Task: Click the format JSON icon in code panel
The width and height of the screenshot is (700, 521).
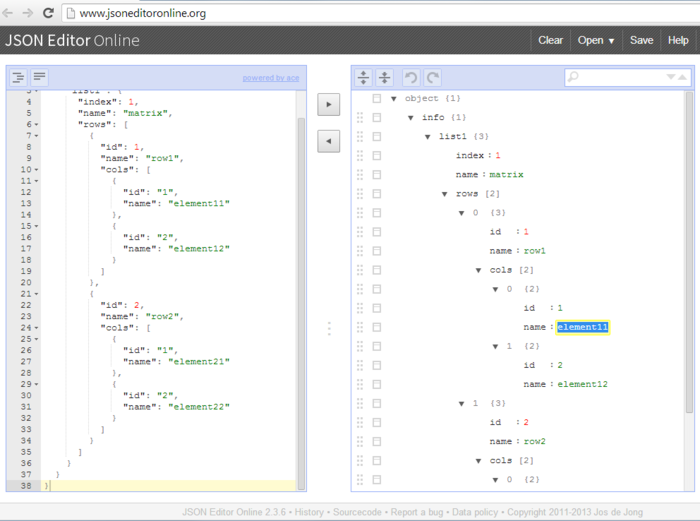Action: tap(19, 77)
